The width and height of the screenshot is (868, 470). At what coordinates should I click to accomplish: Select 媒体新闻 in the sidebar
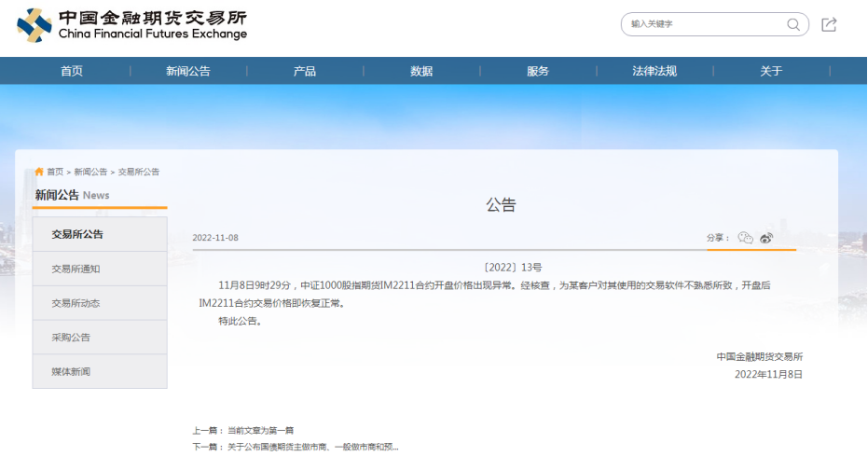pyautogui.click(x=100, y=371)
